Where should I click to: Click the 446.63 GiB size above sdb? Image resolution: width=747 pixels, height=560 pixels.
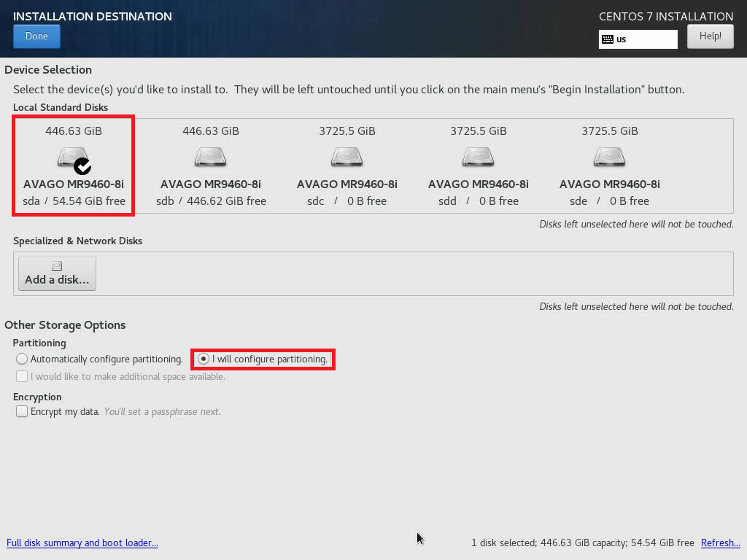[211, 131]
